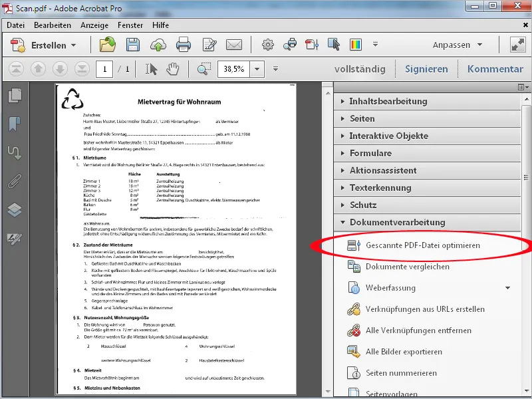Upload Scan.pdf to the cloud
The height and width of the screenshot is (399, 532).
point(158,45)
